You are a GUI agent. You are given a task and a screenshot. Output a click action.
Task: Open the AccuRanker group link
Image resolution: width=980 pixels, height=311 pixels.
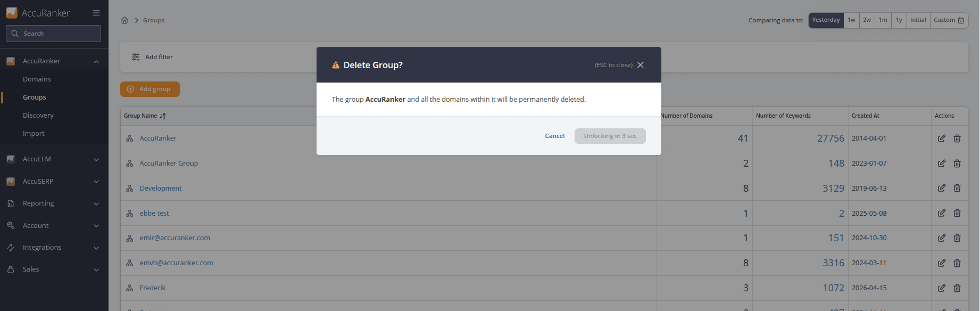(158, 138)
